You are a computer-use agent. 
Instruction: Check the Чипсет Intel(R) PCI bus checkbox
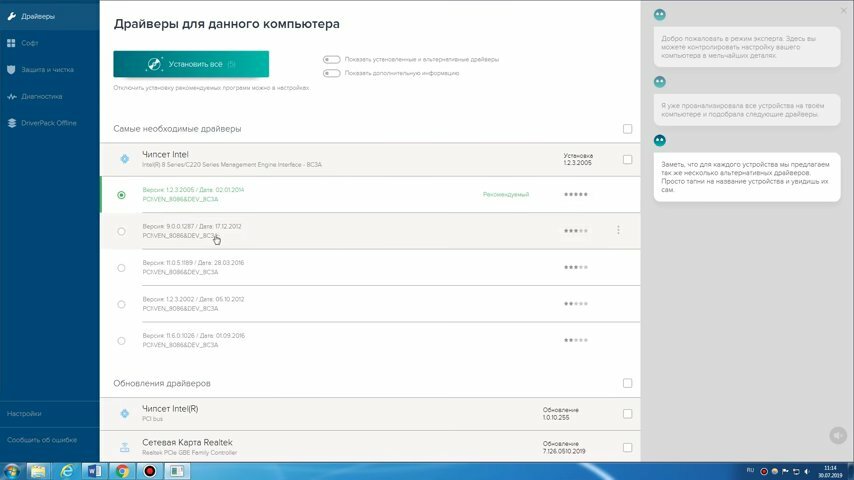coord(627,414)
